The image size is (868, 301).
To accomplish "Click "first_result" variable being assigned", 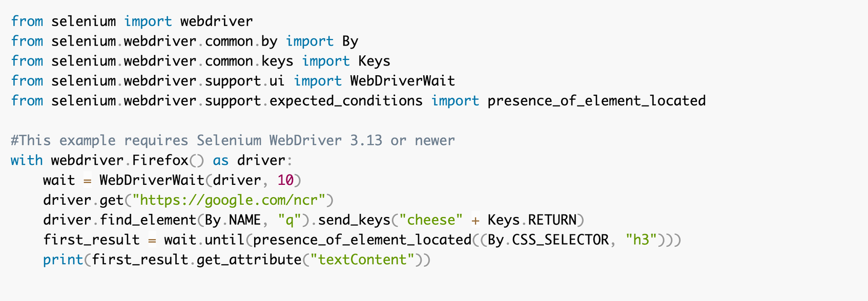I will (x=91, y=240).
